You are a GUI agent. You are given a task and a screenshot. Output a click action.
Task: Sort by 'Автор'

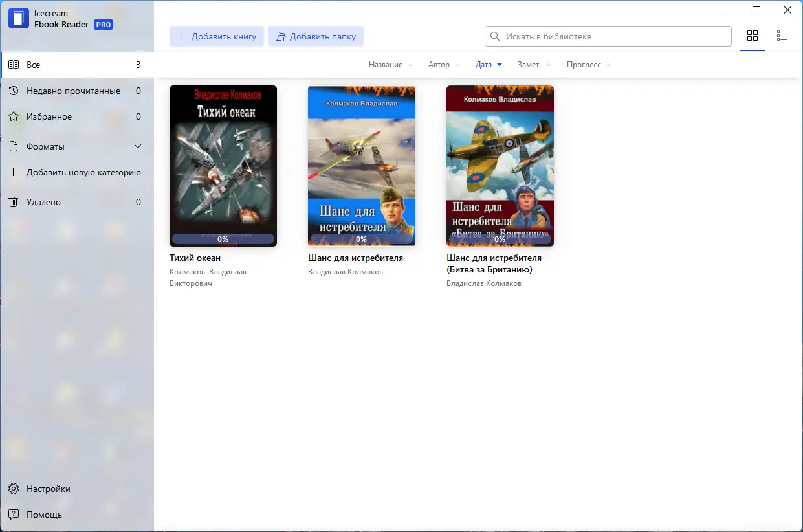pos(444,65)
